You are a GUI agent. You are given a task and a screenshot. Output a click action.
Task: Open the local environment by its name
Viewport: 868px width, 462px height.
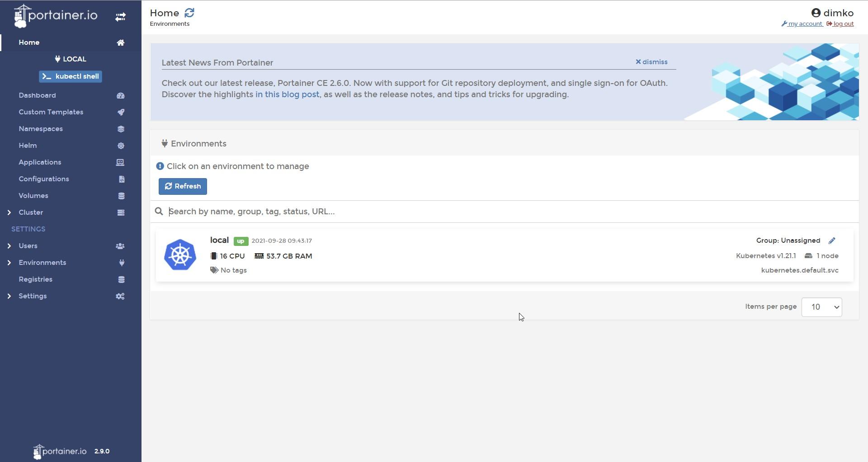[219, 240]
